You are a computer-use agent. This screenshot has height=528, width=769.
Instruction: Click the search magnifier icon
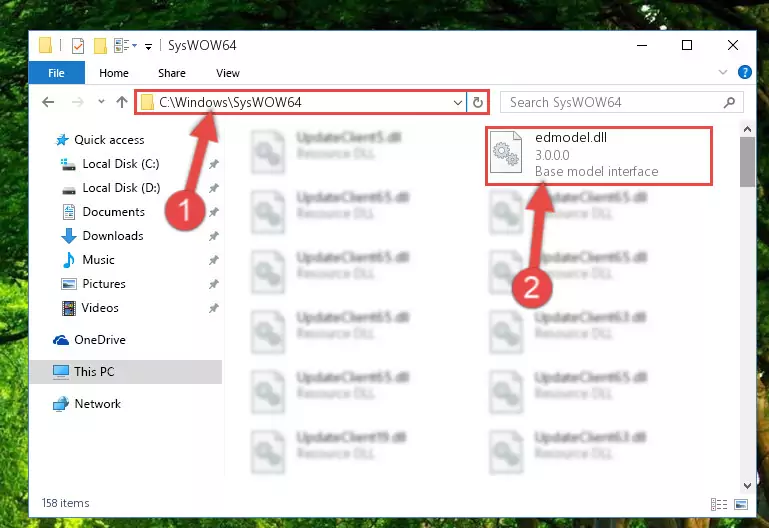(729, 102)
